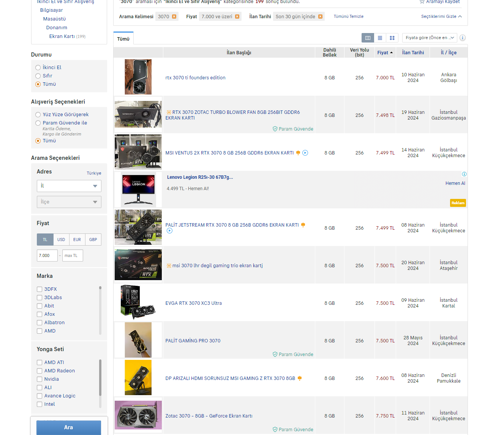Viewport: 504px width, 435px height.
Task: Remove the '7.000 ve üzeri' price filter
Action: pos(237,17)
